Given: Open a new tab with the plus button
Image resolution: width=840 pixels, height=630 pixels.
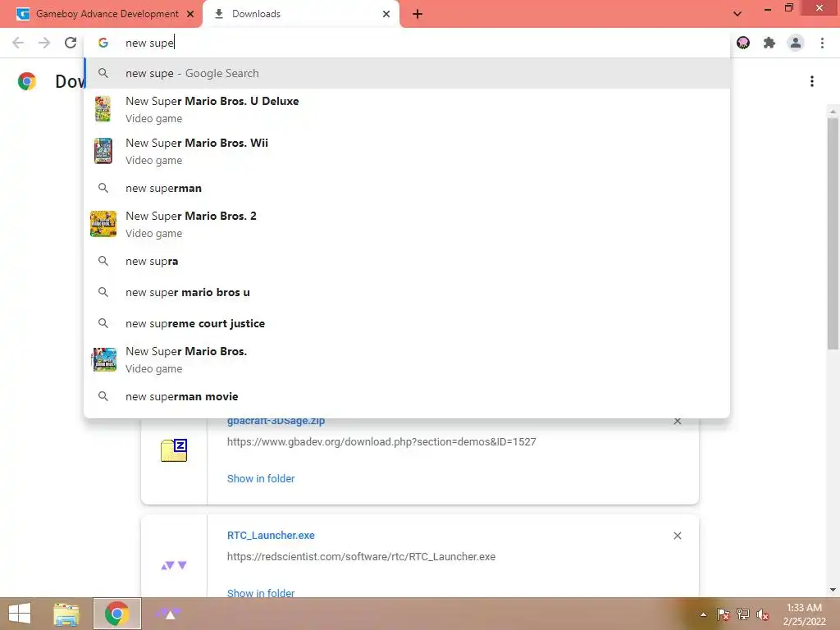Looking at the screenshot, I should click(418, 14).
